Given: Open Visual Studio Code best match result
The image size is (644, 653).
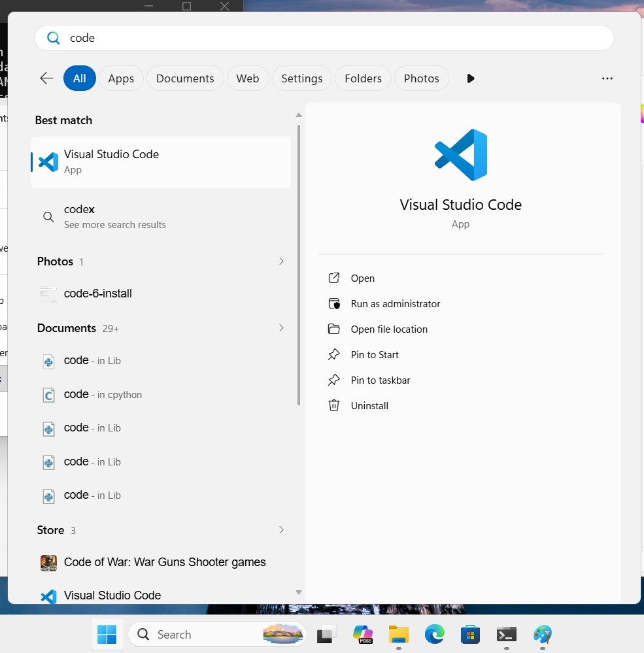Looking at the screenshot, I should (x=161, y=162).
